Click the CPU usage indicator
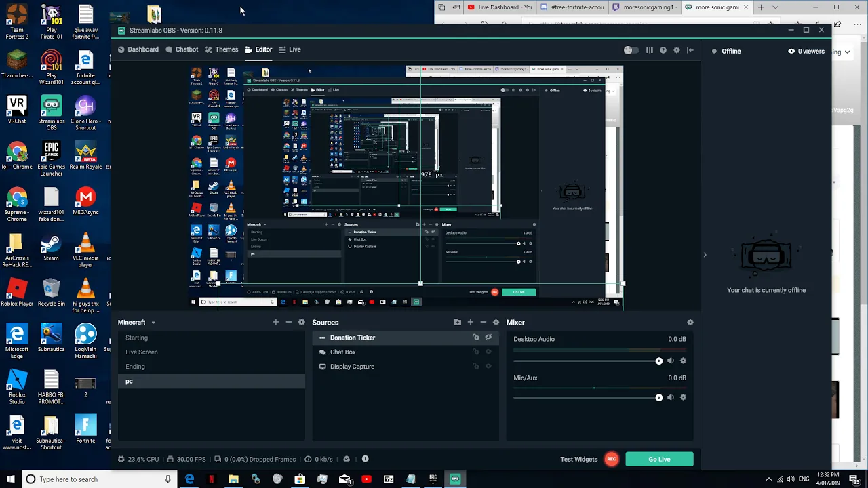This screenshot has width=868, height=488. click(x=138, y=459)
